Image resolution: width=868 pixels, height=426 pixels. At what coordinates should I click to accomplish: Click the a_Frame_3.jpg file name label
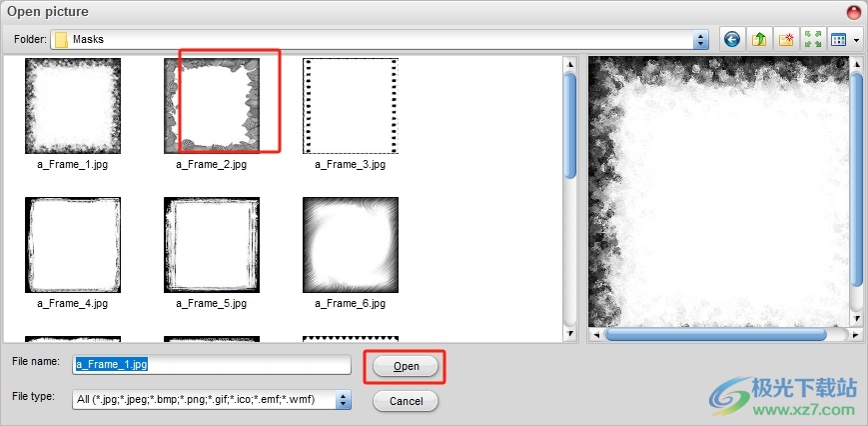(x=351, y=165)
